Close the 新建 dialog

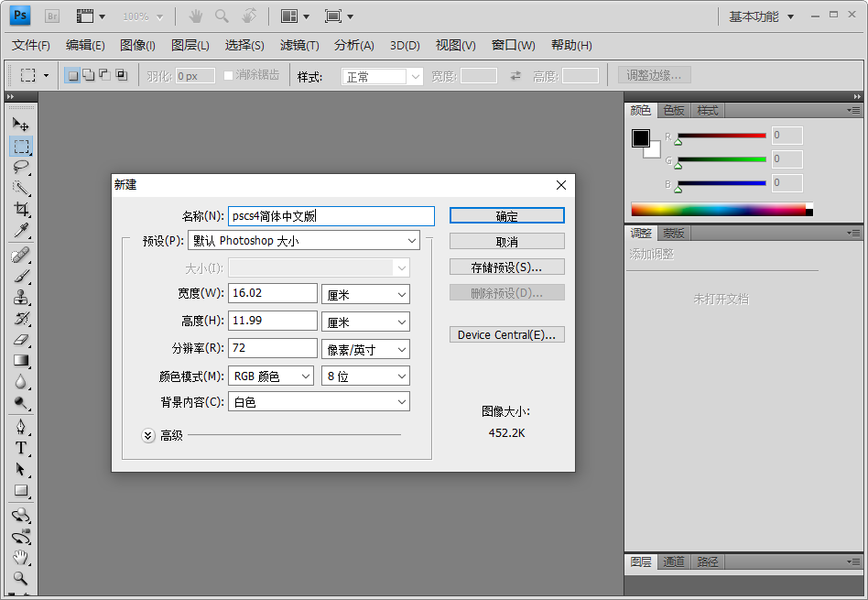561,185
